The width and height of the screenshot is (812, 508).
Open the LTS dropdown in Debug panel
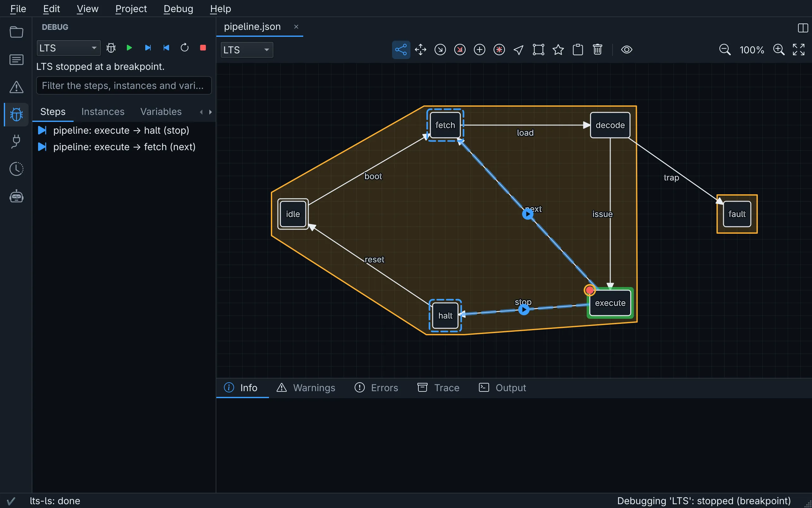click(69, 48)
